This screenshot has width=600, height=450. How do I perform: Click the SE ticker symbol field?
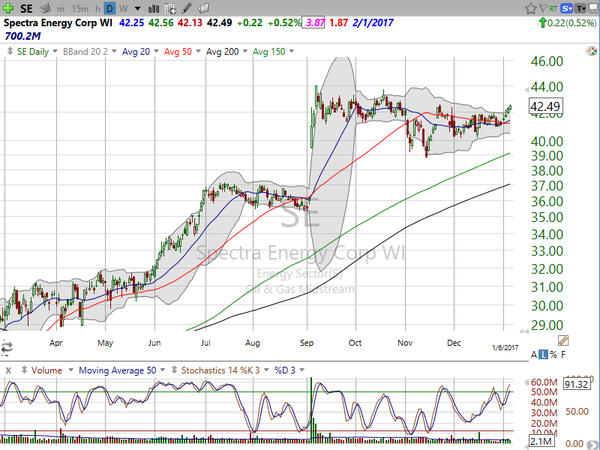pyautogui.click(x=26, y=8)
